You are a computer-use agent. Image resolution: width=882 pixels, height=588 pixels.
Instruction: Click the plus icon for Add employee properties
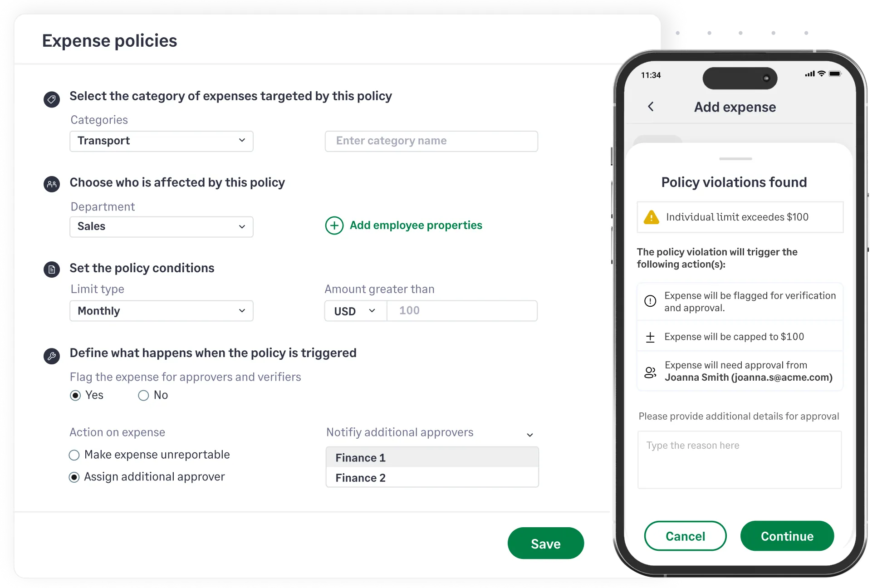[334, 225]
